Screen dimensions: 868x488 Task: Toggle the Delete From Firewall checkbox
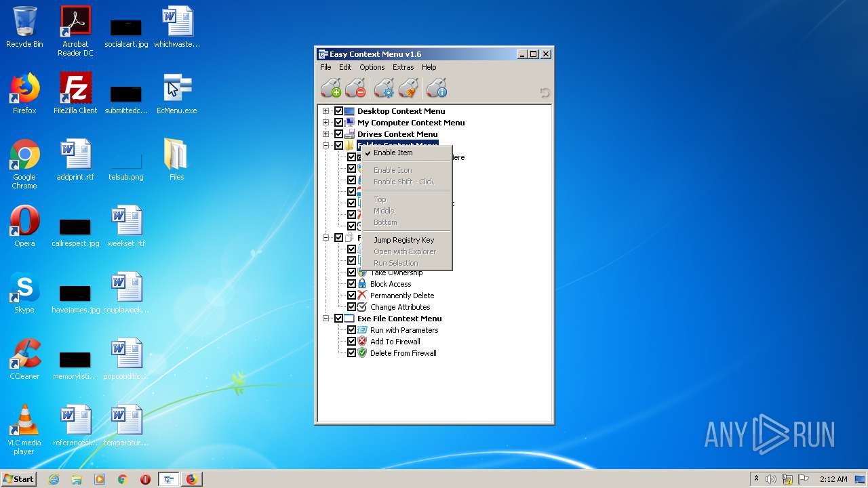tap(351, 353)
